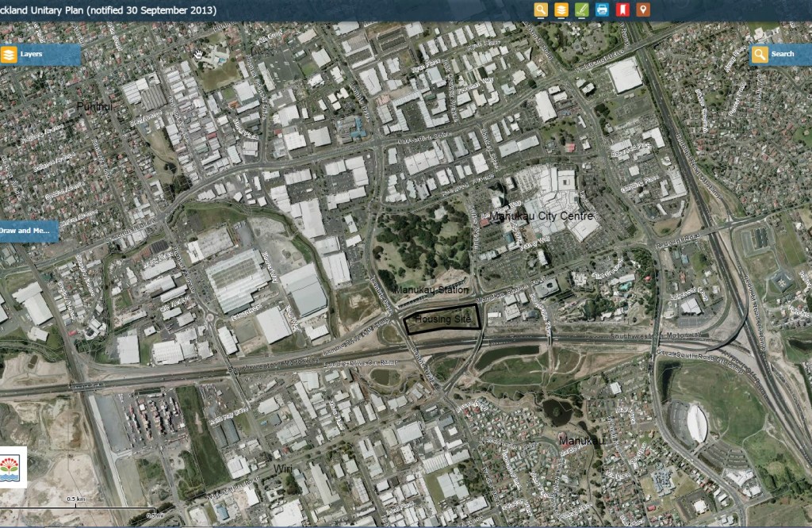Click the stacked layers icon in Layers panel
This screenshot has height=528, width=812.
click(x=9, y=55)
